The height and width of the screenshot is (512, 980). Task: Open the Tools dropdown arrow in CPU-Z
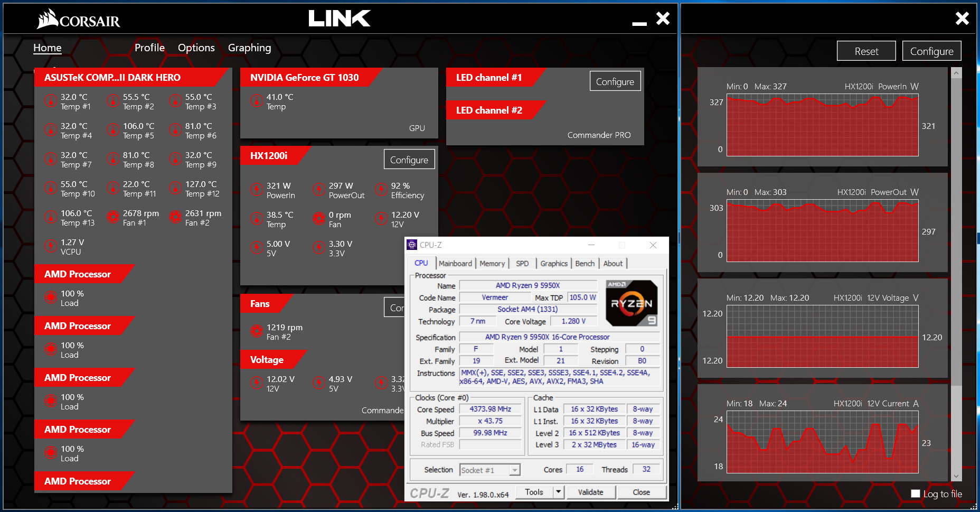tap(559, 492)
